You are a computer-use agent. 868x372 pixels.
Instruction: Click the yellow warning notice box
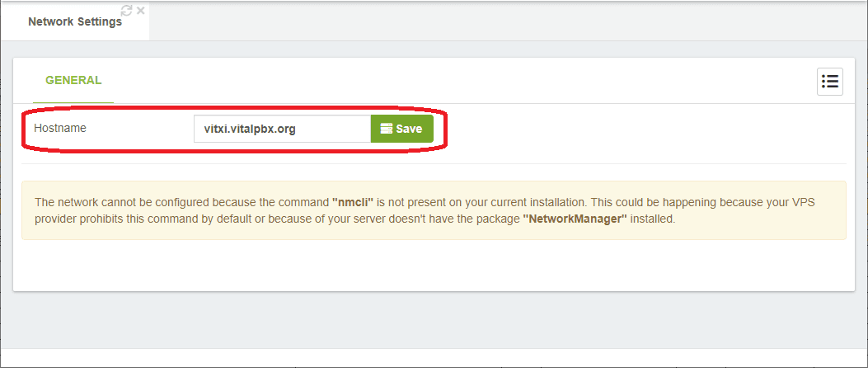[434, 210]
